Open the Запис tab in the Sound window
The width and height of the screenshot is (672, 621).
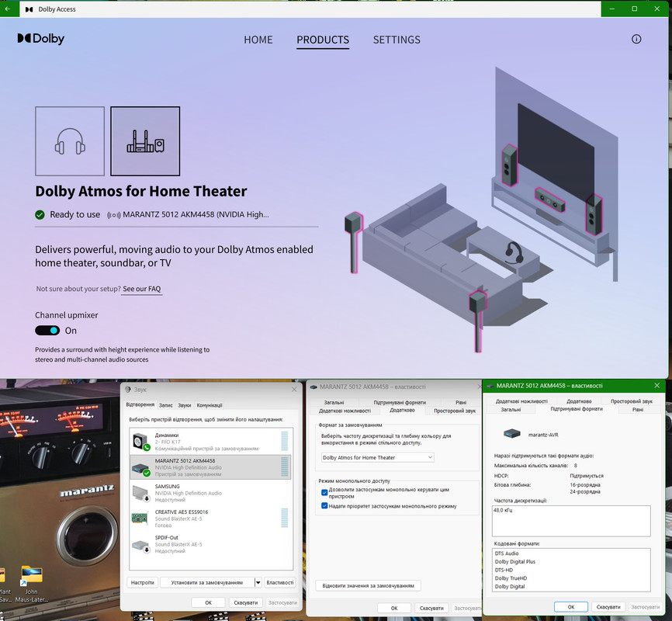point(166,405)
